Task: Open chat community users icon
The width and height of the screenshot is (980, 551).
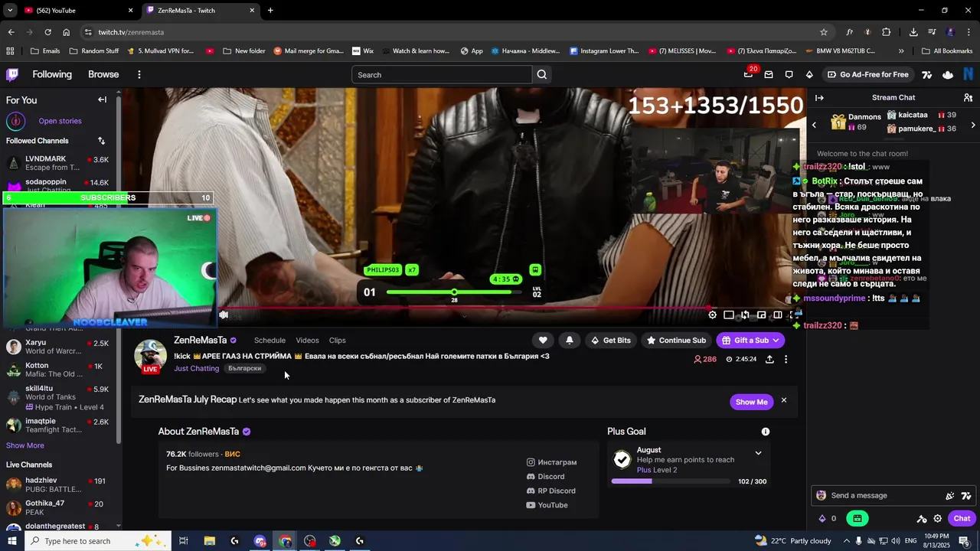Action: (x=968, y=97)
